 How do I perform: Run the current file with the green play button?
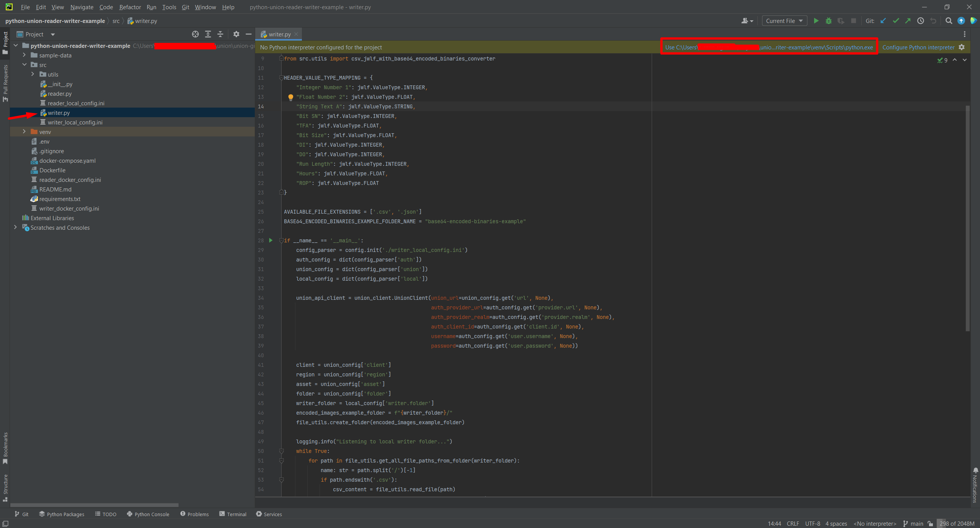click(816, 21)
